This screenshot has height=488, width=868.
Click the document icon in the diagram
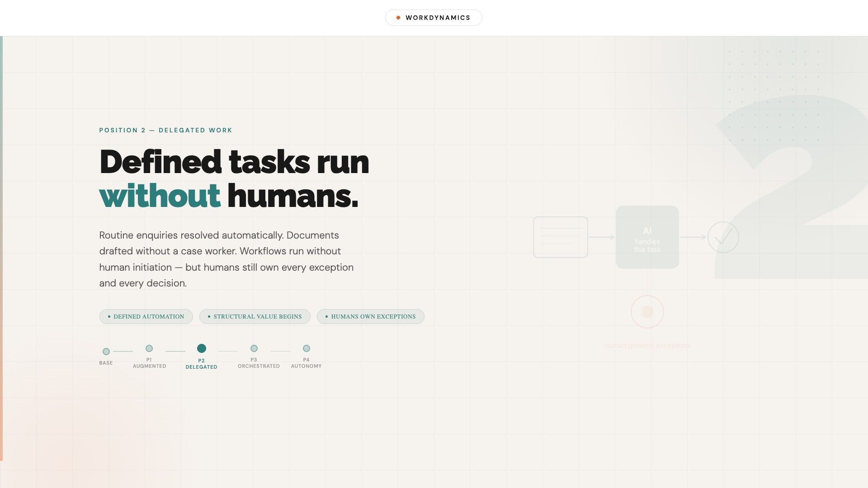(x=560, y=237)
